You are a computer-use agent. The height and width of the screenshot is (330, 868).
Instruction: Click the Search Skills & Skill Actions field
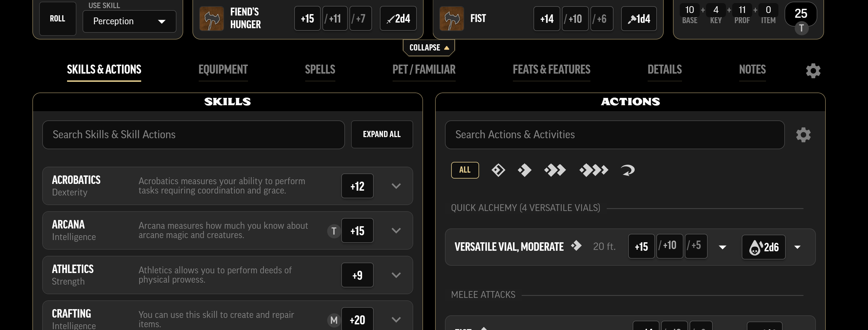(x=193, y=135)
